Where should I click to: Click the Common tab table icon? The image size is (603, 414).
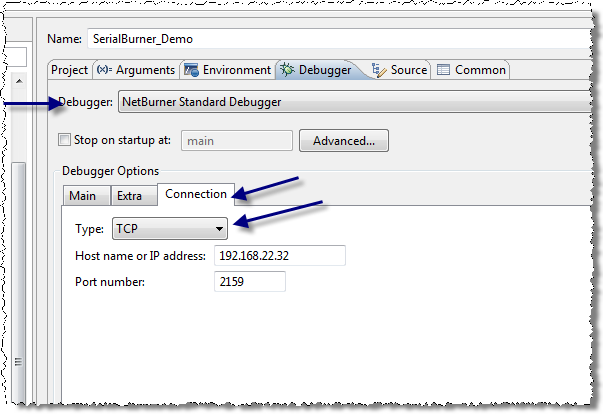click(x=443, y=70)
